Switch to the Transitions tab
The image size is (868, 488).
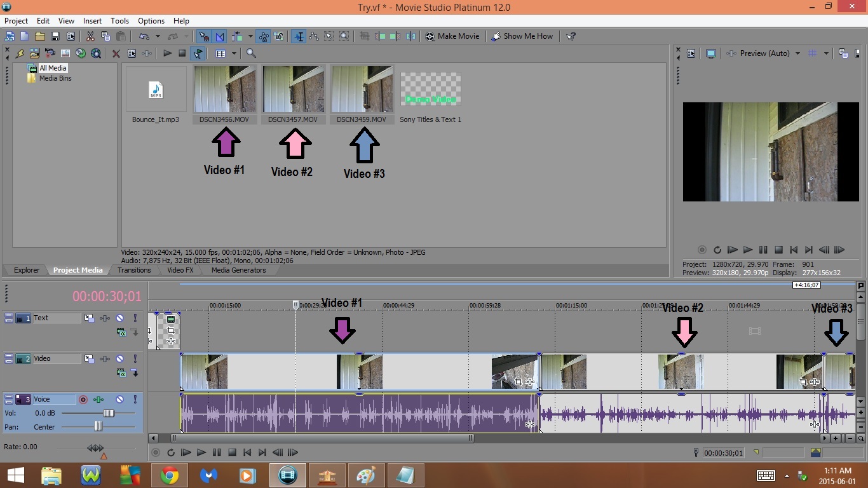tap(134, 270)
